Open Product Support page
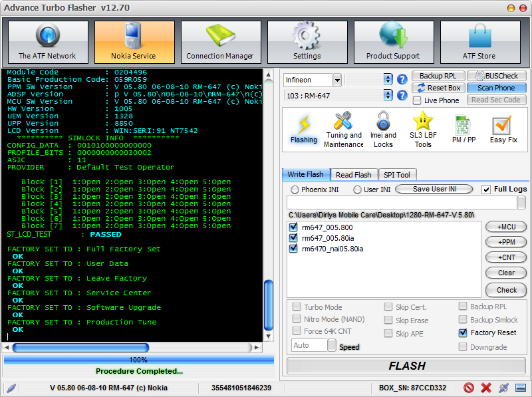 [x=394, y=42]
